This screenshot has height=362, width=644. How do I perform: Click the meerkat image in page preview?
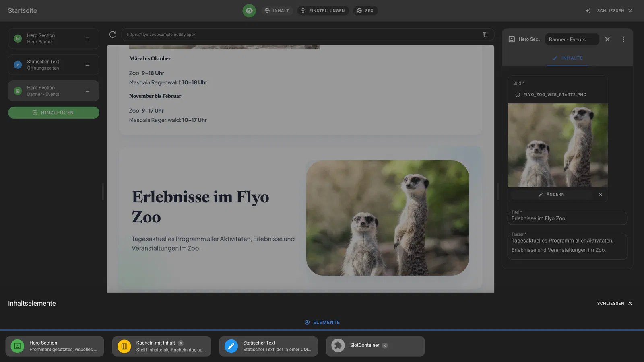[x=387, y=218]
